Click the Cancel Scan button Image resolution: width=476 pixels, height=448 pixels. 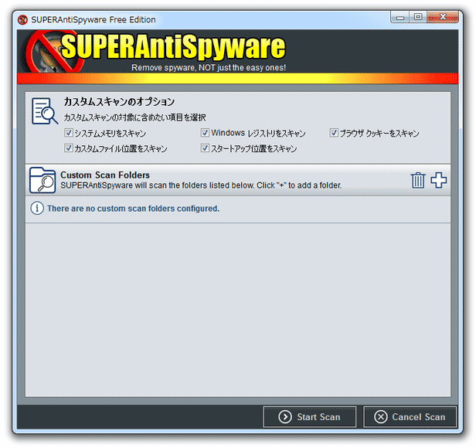click(x=410, y=417)
